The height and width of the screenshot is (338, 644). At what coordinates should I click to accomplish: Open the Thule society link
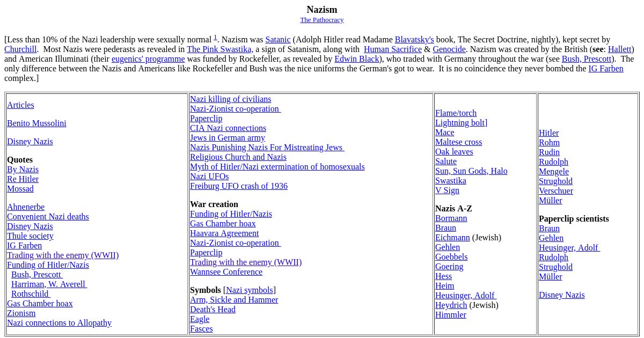coord(30,236)
